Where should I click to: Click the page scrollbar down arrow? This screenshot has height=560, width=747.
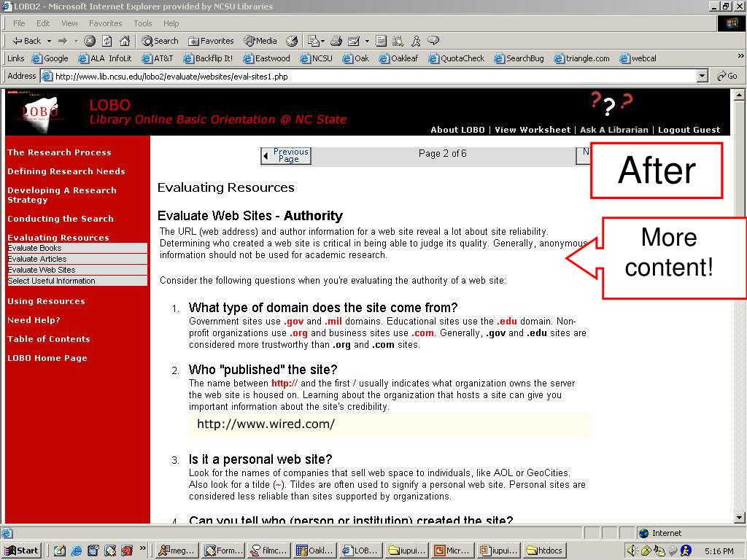point(739,518)
